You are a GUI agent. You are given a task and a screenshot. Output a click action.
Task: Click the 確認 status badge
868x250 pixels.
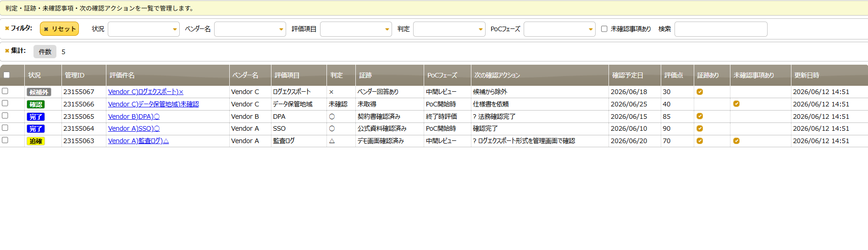tap(36, 105)
